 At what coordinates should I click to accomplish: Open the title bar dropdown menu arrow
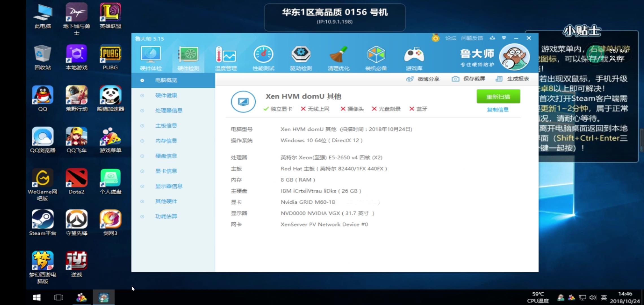point(504,38)
